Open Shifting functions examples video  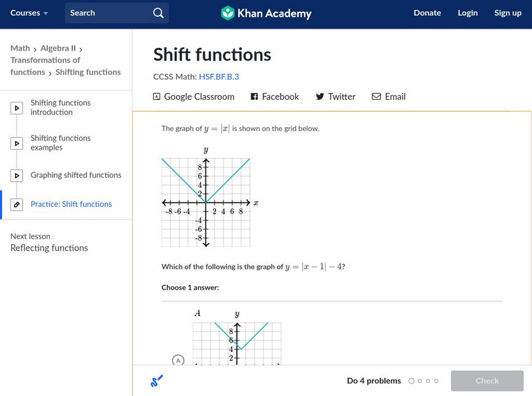(x=61, y=143)
